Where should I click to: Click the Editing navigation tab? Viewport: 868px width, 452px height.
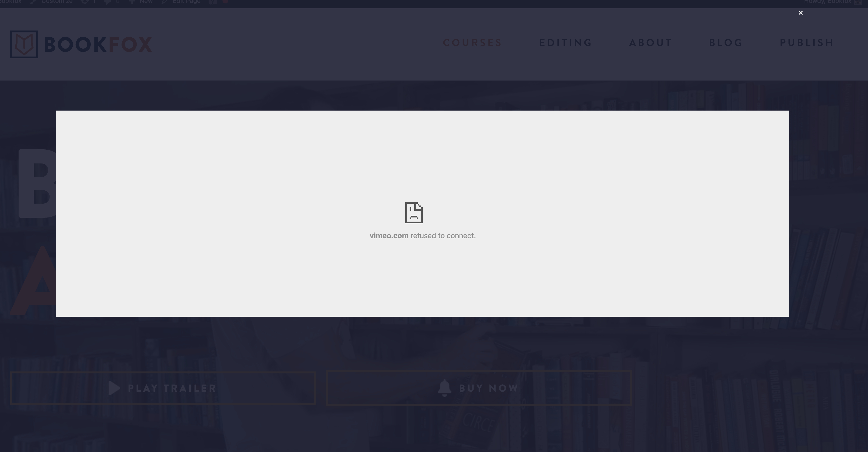565,43
